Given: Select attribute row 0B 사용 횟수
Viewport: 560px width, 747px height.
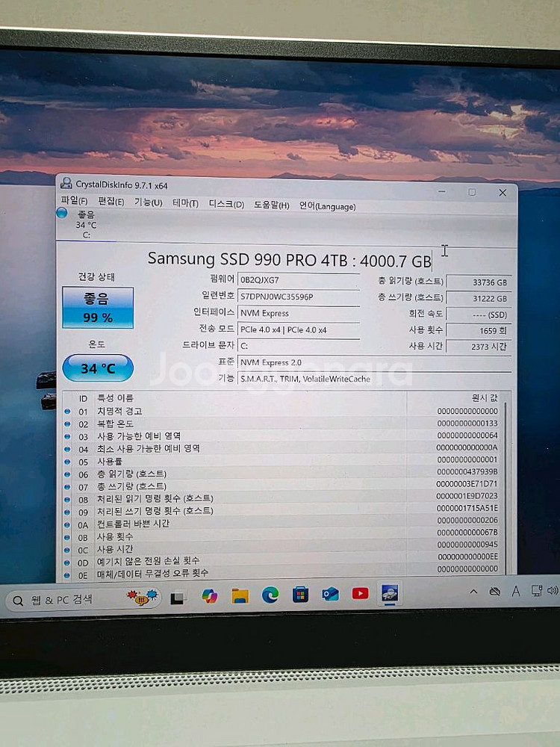Looking at the screenshot, I should tap(282, 536).
